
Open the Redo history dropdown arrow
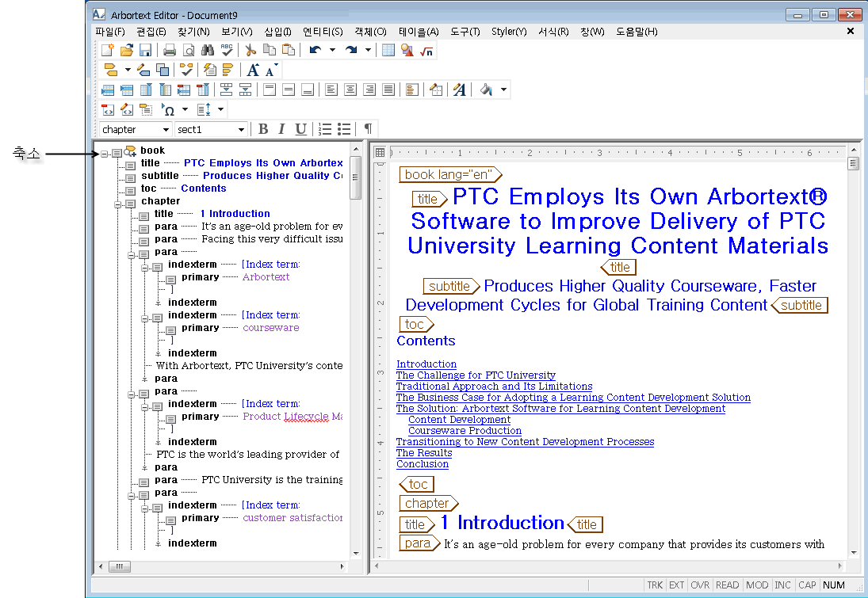click(x=368, y=50)
